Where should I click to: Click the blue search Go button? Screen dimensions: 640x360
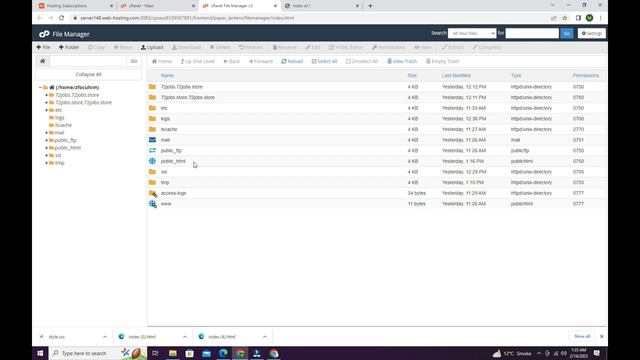pyautogui.click(x=567, y=33)
